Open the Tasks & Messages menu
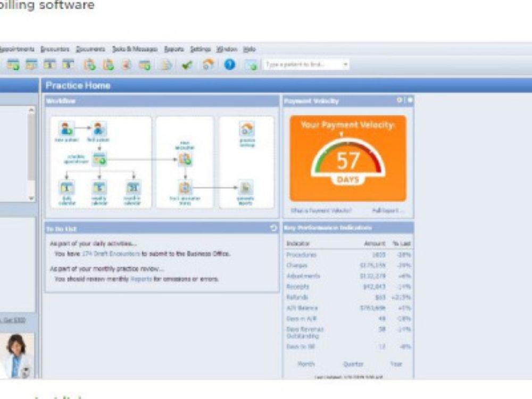532x399 pixels. (135, 49)
